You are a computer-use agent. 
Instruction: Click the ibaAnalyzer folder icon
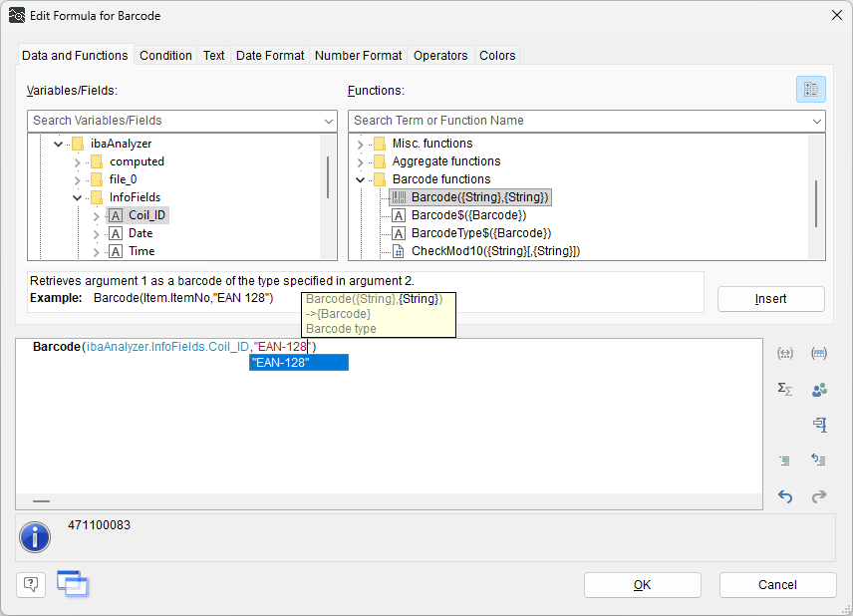(x=78, y=144)
